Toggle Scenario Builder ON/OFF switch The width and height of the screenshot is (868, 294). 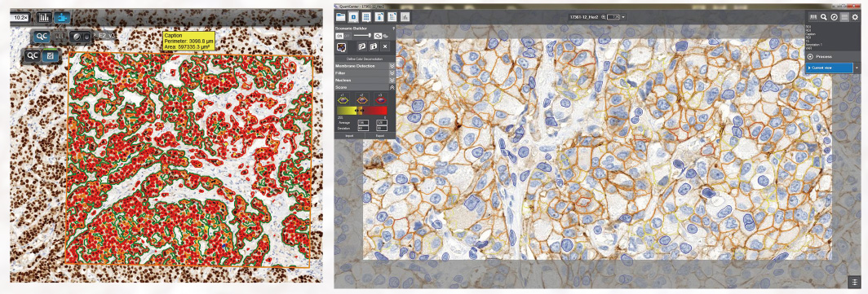[x=341, y=35]
